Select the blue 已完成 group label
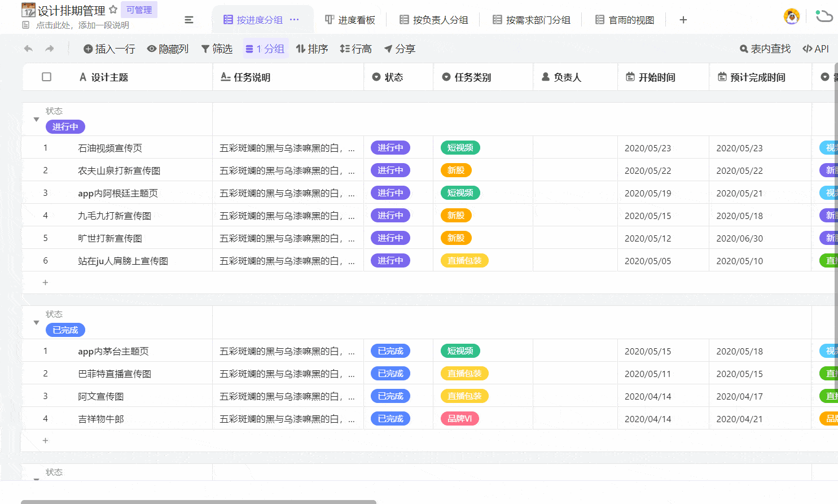Viewport: 838px width, 504px height. tap(65, 330)
